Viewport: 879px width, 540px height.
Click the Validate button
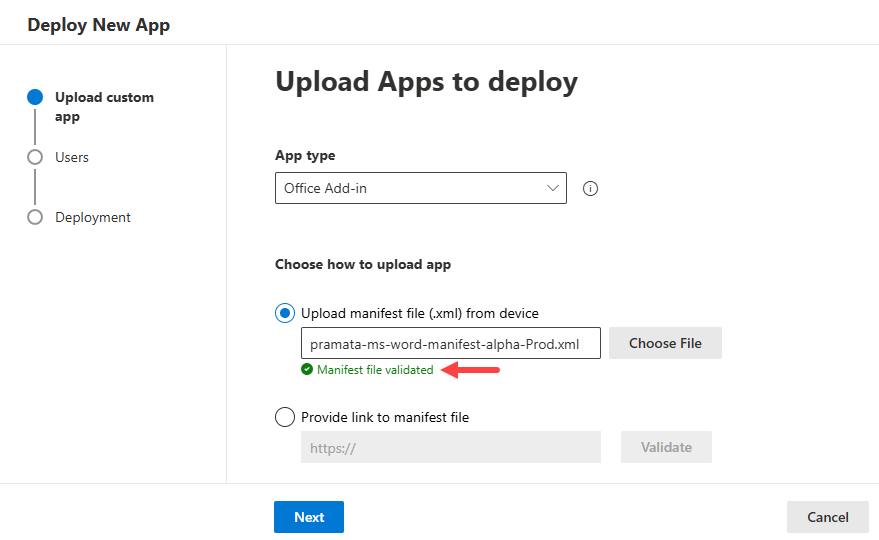coord(666,447)
